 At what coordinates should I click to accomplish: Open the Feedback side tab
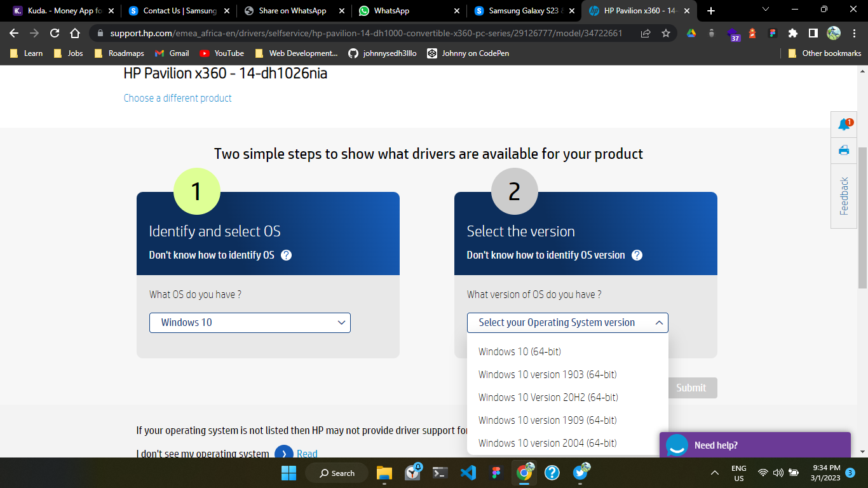[844, 196]
